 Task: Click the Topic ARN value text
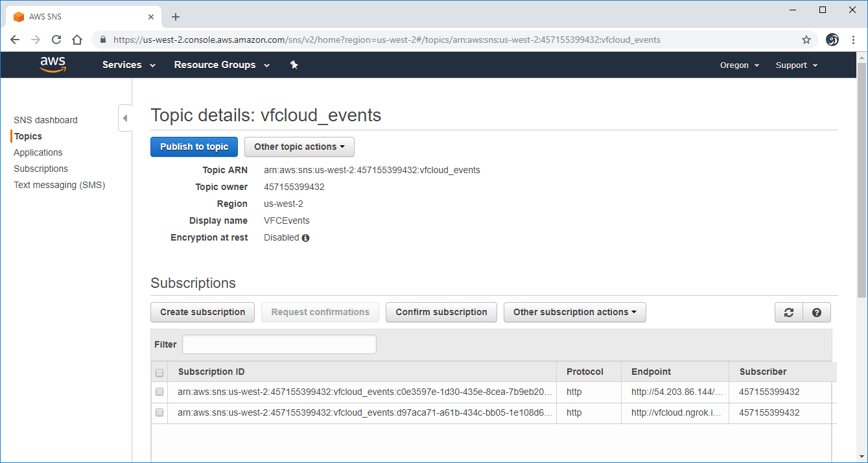coord(372,171)
